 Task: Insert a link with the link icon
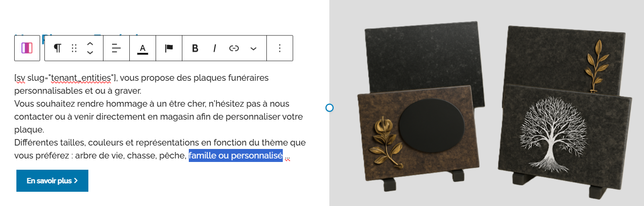click(x=234, y=48)
